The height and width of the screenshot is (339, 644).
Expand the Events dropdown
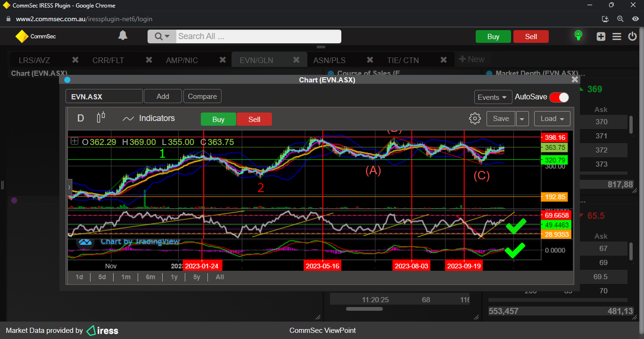click(x=493, y=97)
